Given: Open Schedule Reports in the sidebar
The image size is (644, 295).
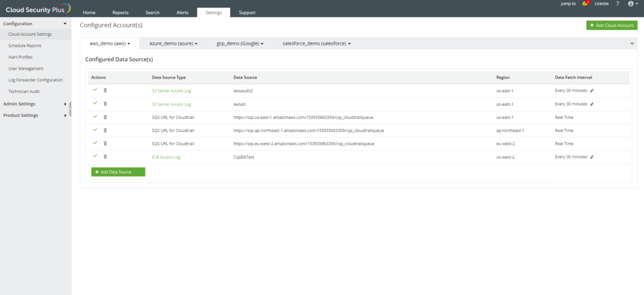Looking at the screenshot, I should point(25,46).
